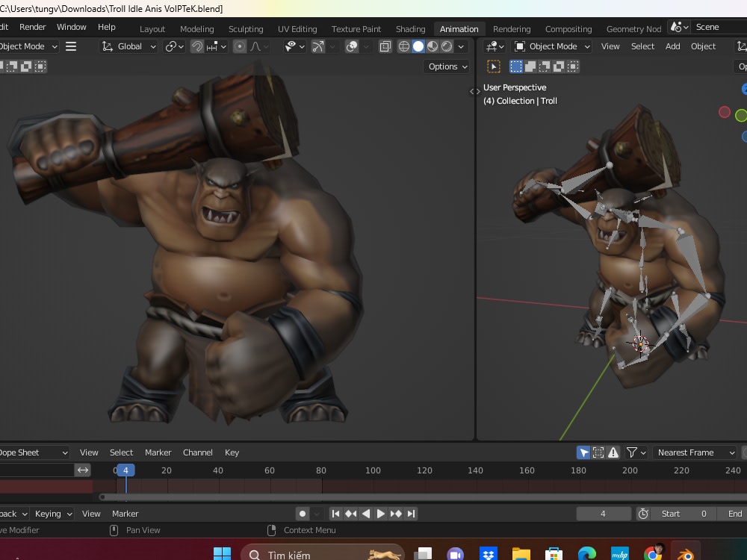Toggle the viewport gizmos button
747x560 pixels.
coord(317,46)
